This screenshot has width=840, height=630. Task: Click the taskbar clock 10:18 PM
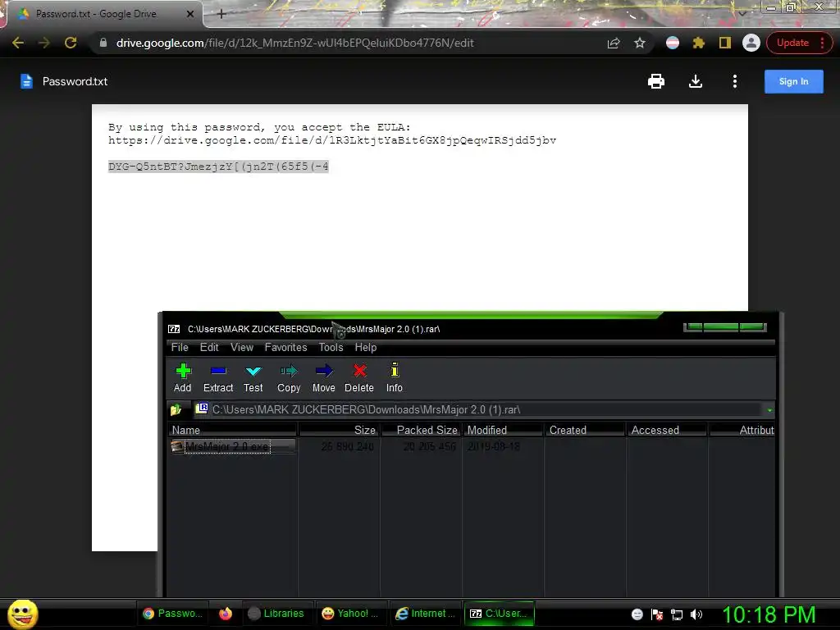point(769,614)
